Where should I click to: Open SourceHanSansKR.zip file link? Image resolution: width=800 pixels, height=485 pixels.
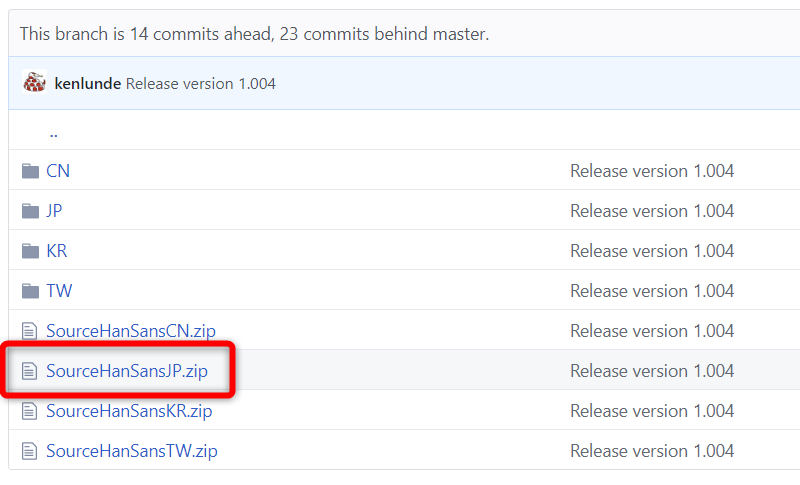pyautogui.click(x=129, y=411)
